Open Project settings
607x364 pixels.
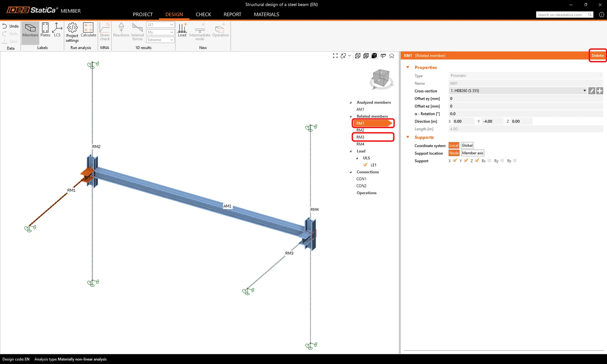[x=72, y=32]
